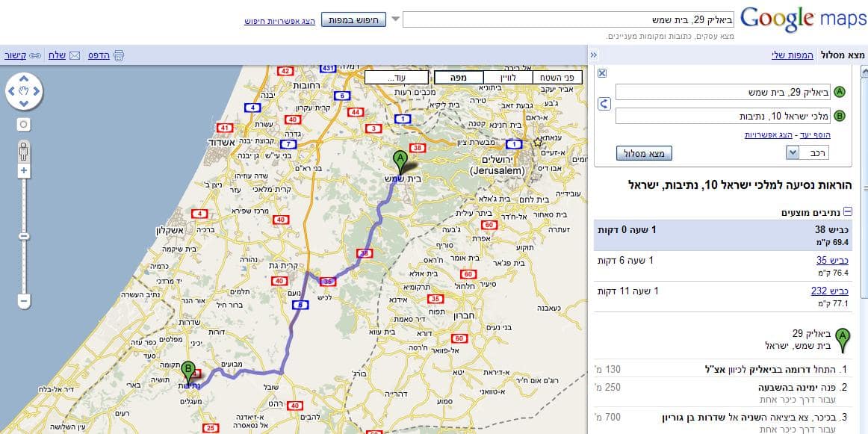
Task: Click the envelope send icon
Action: [75, 55]
